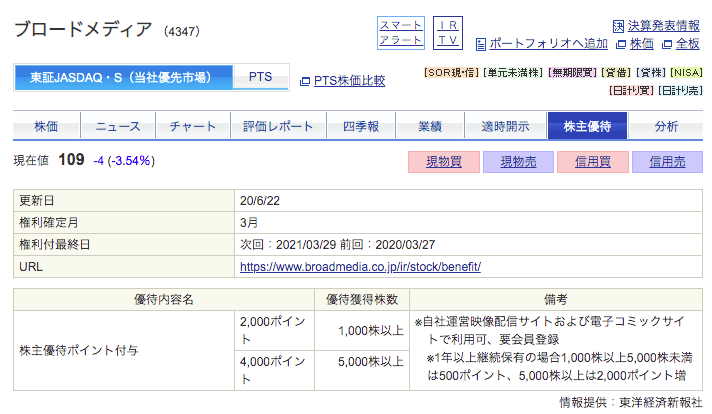
Task: Click the 単元未満株 tag
Action: pos(513,73)
